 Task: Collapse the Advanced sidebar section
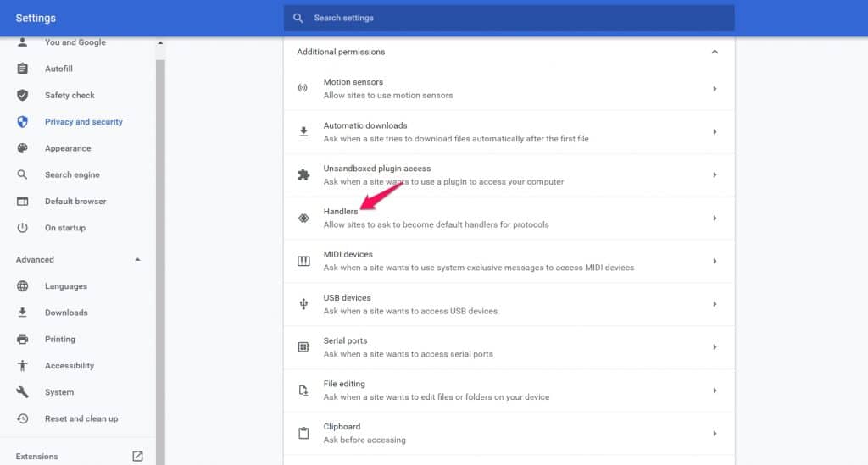pos(137,260)
